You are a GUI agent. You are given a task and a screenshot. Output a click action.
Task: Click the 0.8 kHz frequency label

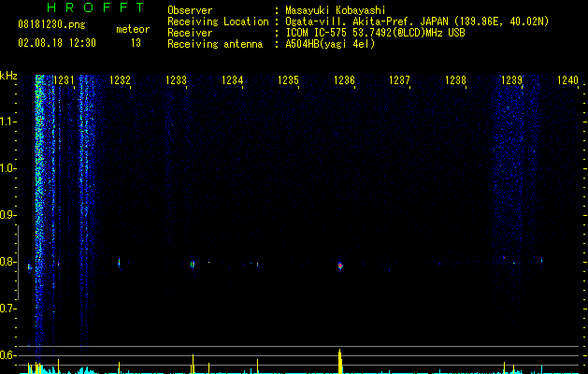7,262
